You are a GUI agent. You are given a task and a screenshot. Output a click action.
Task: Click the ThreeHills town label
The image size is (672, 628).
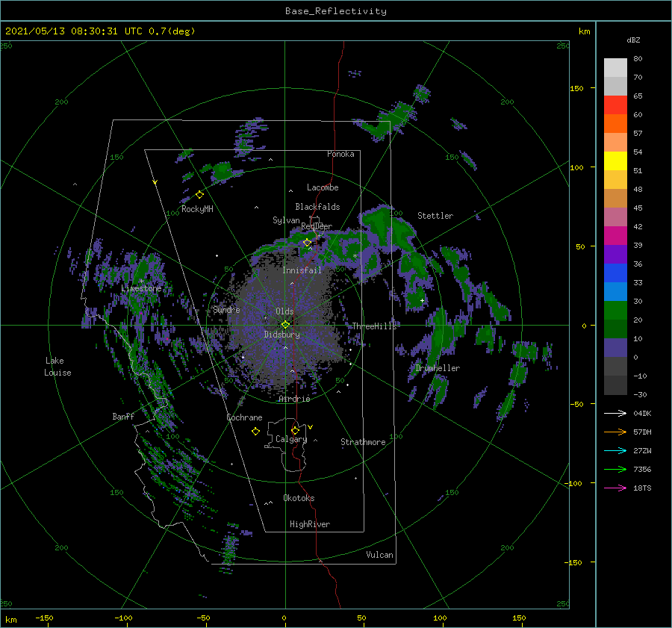pos(375,326)
